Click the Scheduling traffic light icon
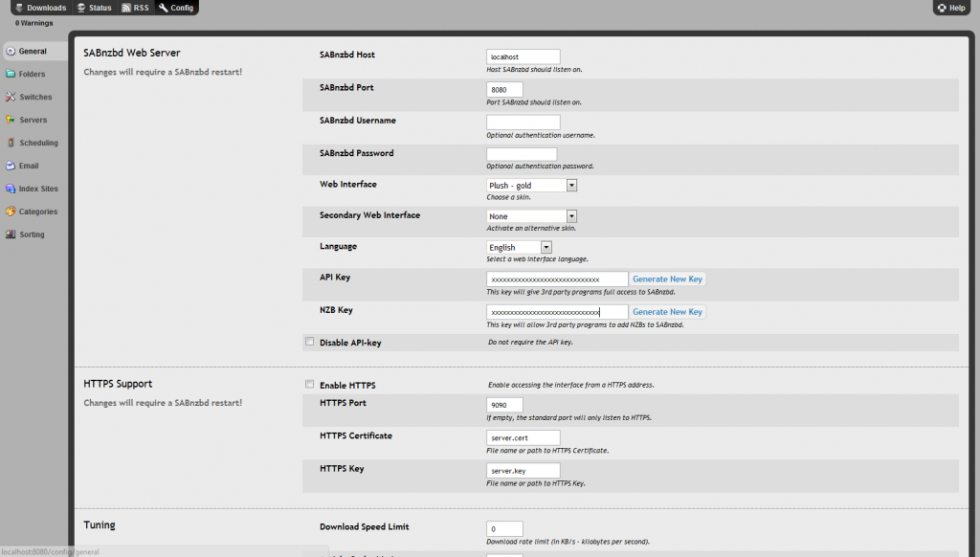Viewport: 980px width, 557px height. pos(11,143)
